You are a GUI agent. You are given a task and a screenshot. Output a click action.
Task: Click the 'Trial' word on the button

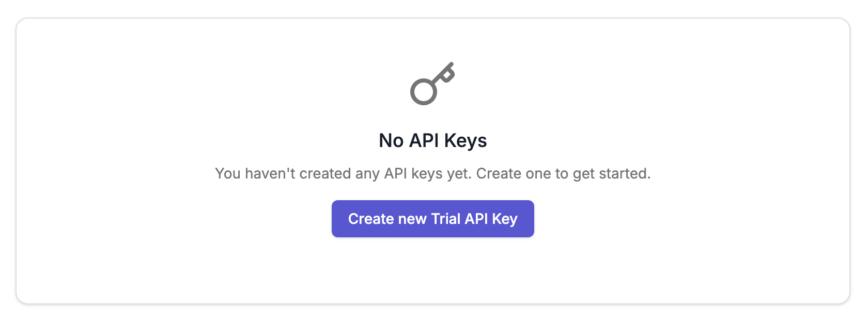coord(446,219)
